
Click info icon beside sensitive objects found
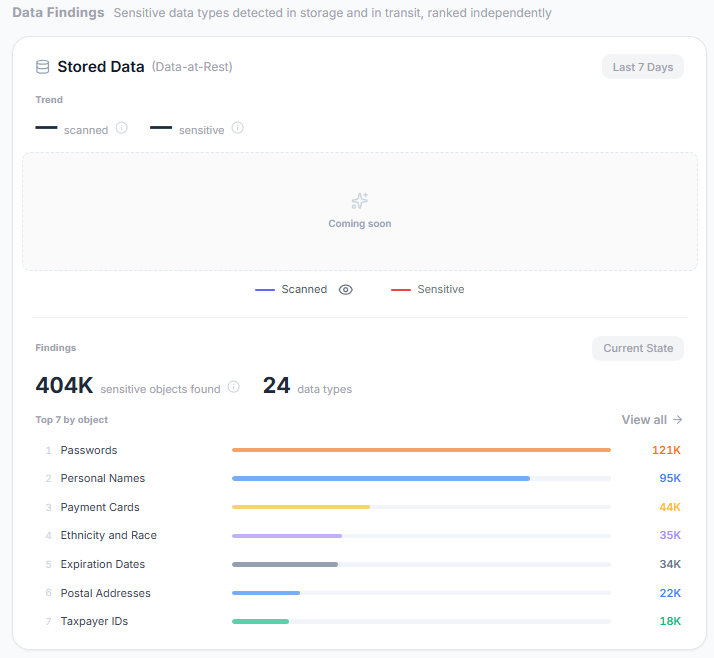point(234,387)
